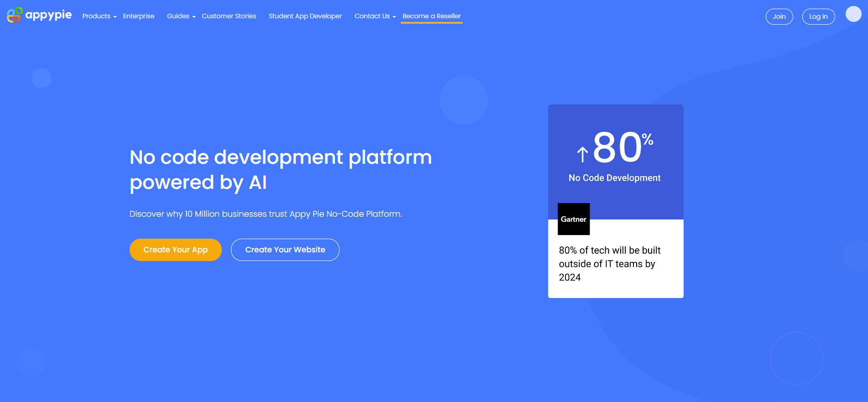The height and width of the screenshot is (402, 868).
Task: Click the Create Your Website button
Action: (285, 250)
